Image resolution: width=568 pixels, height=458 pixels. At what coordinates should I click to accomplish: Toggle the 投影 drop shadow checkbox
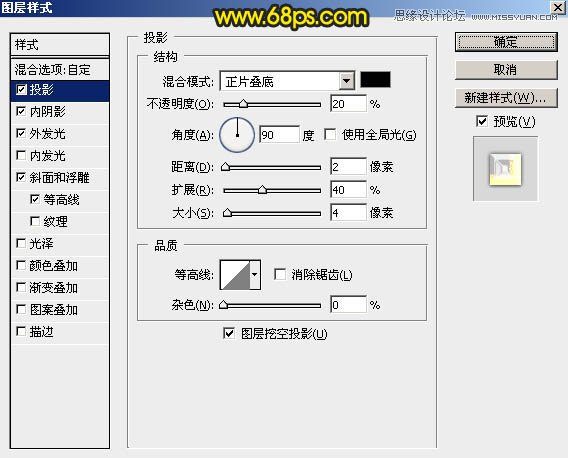pyautogui.click(x=21, y=89)
